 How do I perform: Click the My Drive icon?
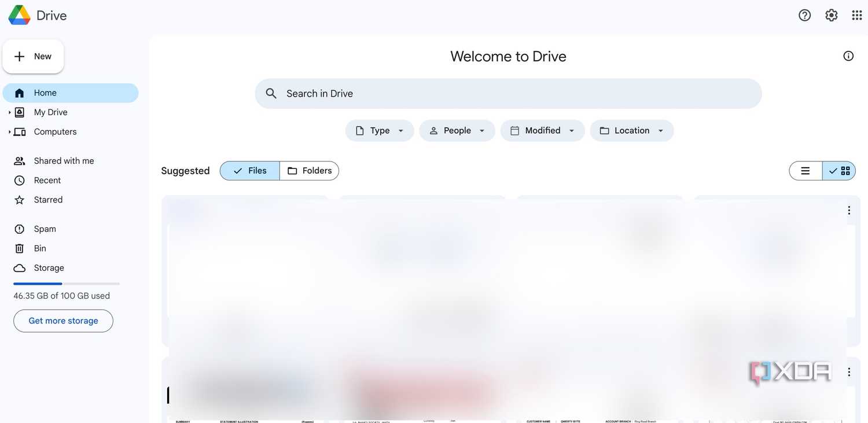[20, 112]
